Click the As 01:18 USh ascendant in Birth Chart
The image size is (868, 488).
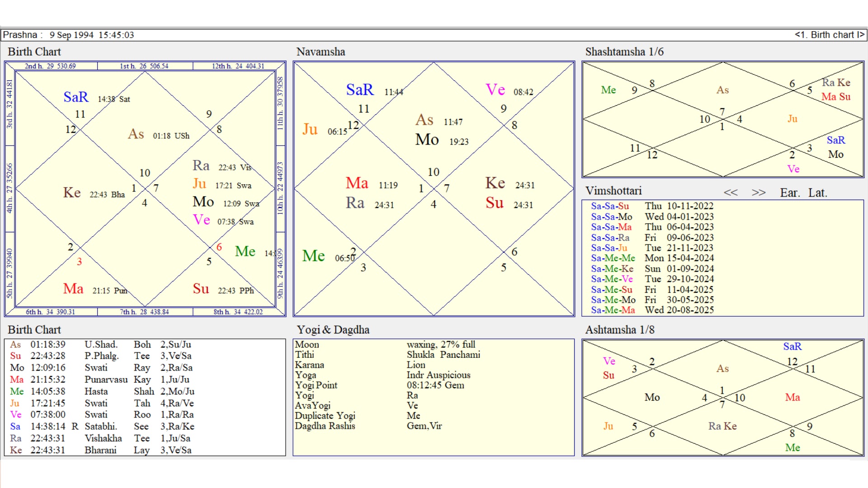(159, 135)
